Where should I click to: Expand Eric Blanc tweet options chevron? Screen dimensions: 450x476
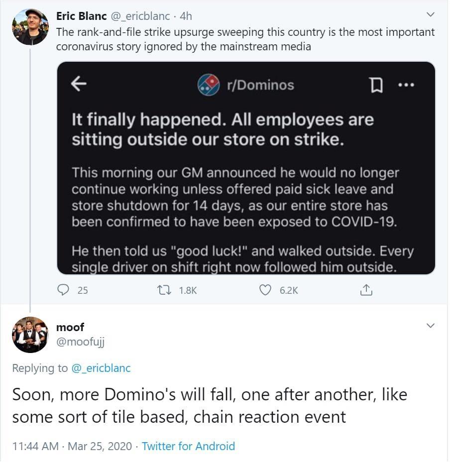(431, 14)
